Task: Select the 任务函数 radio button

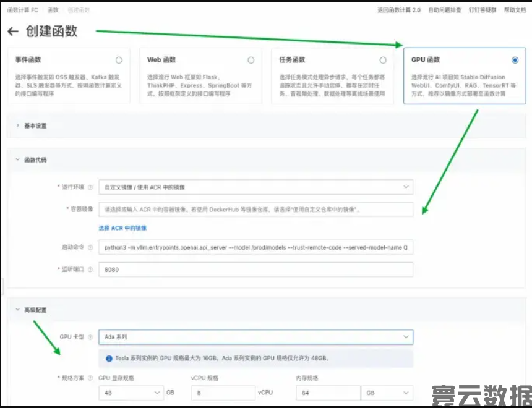Action: (x=382, y=60)
